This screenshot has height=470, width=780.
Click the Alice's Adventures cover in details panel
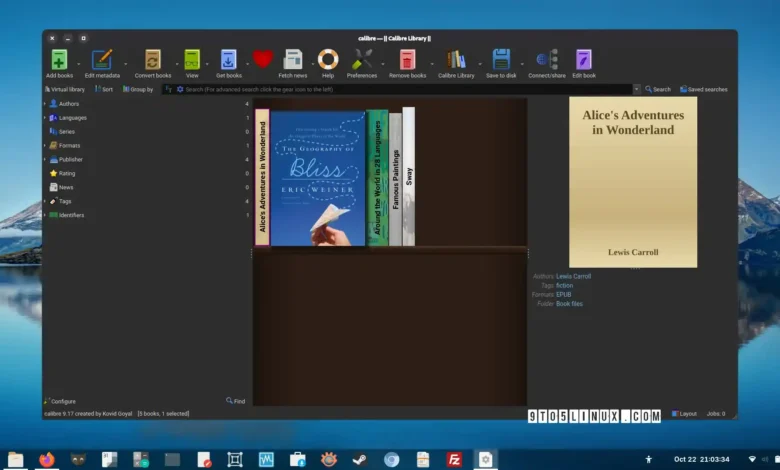pyautogui.click(x=633, y=182)
